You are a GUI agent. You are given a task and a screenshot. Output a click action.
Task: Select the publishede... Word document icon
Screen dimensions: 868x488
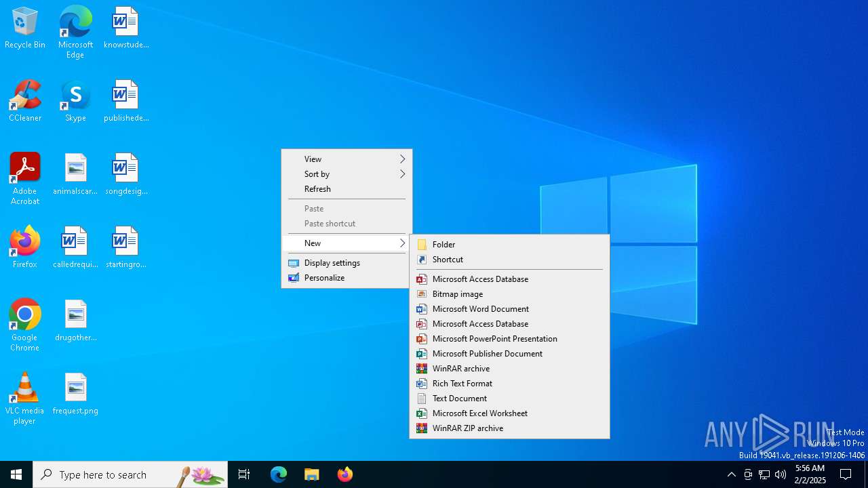pos(125,102)
